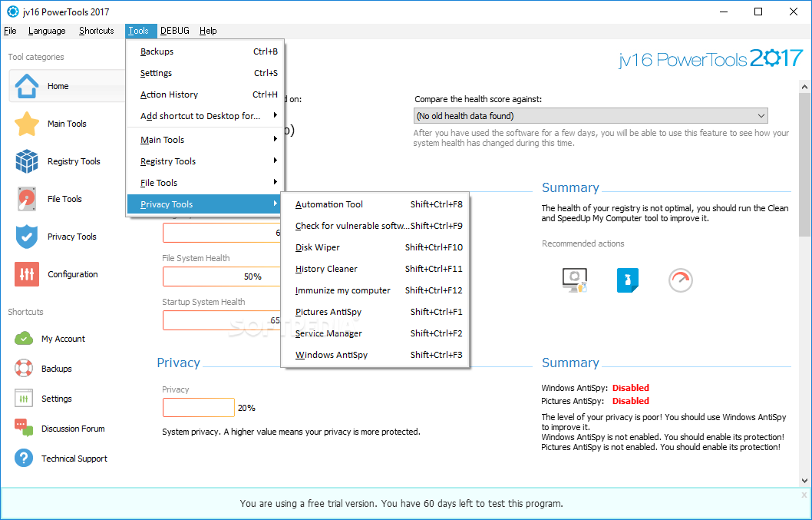Click the Startup System Health progress bar
812x520 pixels.
(x=222, y=320)
